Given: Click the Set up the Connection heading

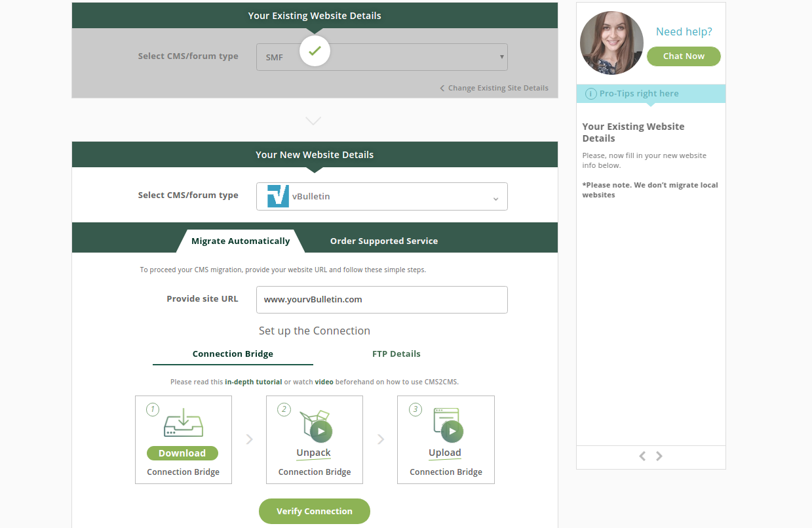Looking at the screenshot, I should (315, 331).
